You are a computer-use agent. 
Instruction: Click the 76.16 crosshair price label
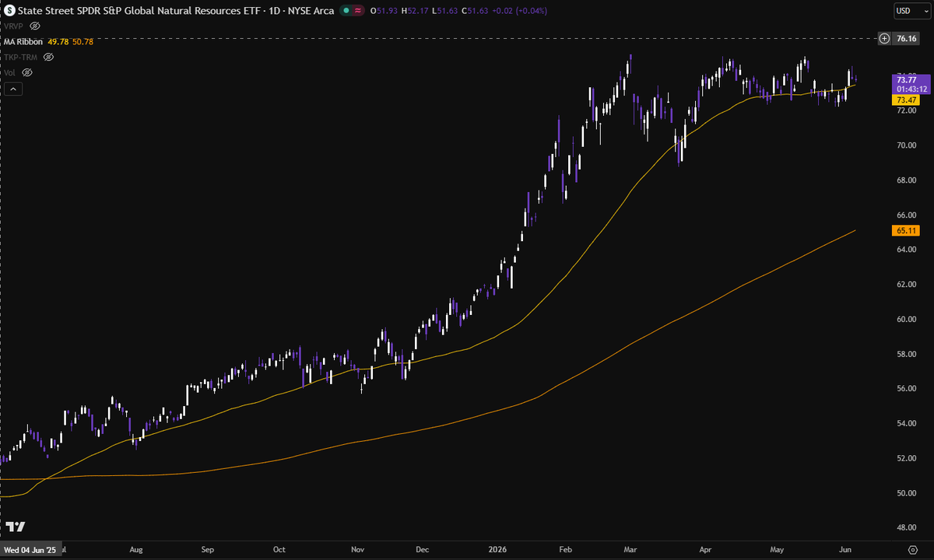click(x=907, y=38)
